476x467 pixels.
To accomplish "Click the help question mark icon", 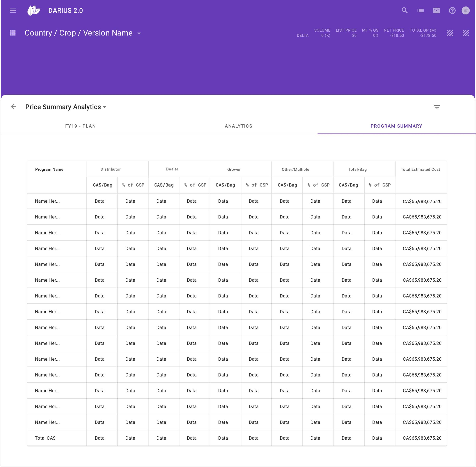I will click(452, 11).
